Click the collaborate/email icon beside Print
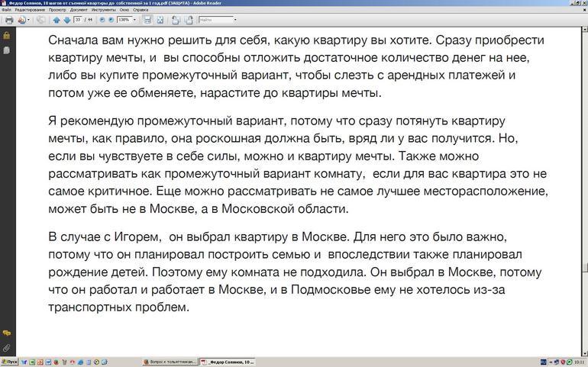Viewport: 588px width, 367px height. pos(21,20)
